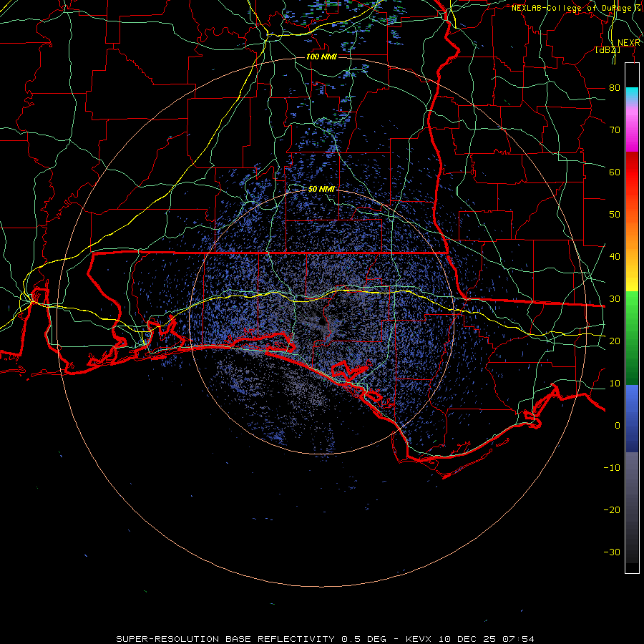
Task: Select the 60 value on the dBZ scale
Action: (x=615, y=172)
